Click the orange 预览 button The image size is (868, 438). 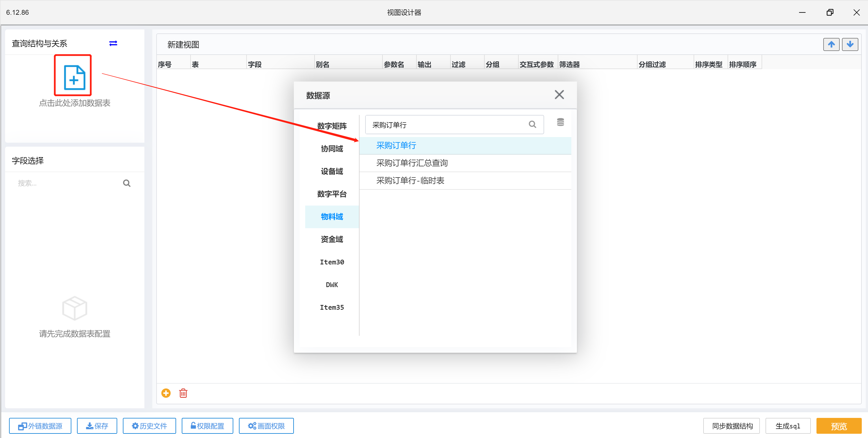839,426
